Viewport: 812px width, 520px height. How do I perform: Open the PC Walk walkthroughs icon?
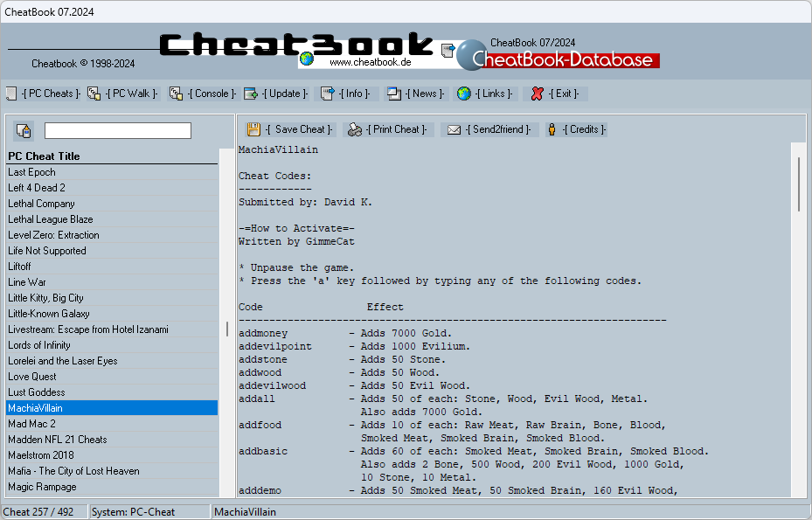[x=94, y=94]
